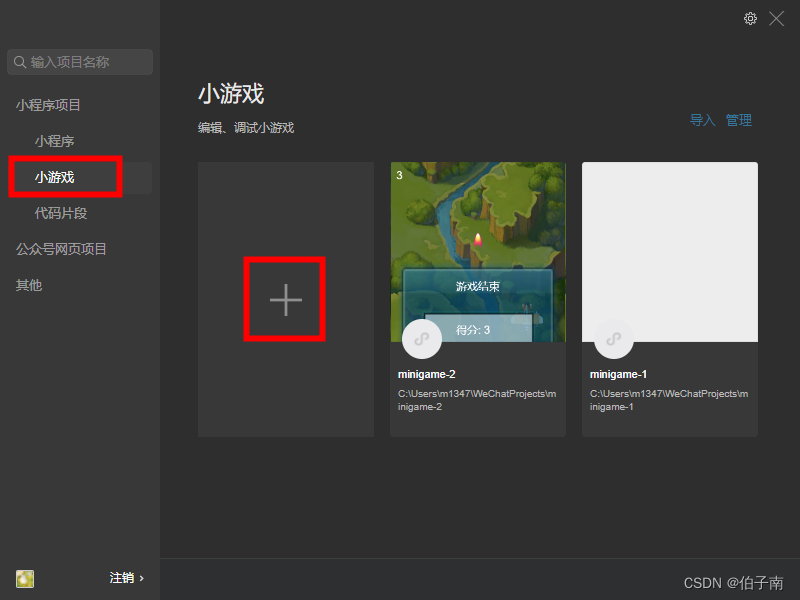
Task: Open the settings gear icon
Action: click(x=750, y=18)
